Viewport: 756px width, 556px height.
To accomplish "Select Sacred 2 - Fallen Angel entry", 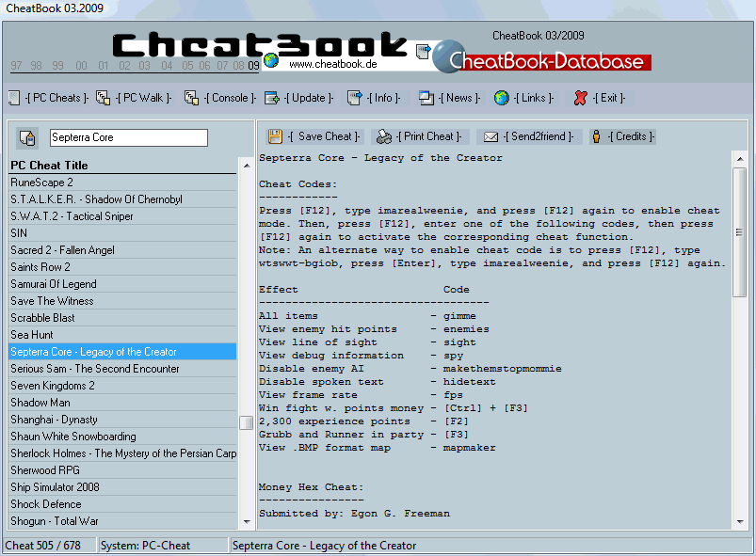I will point(123,250).
